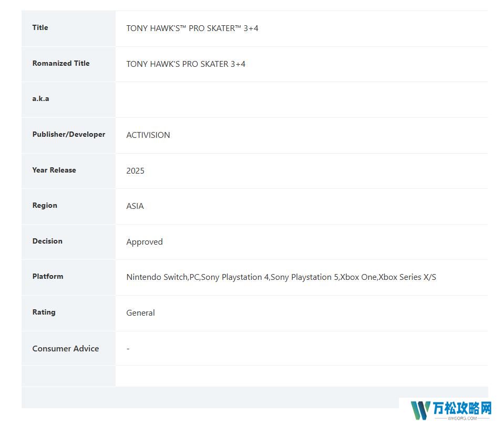Screen dimensions: 504x424
Task: Click the Title row label
Action: coord(40,28)
